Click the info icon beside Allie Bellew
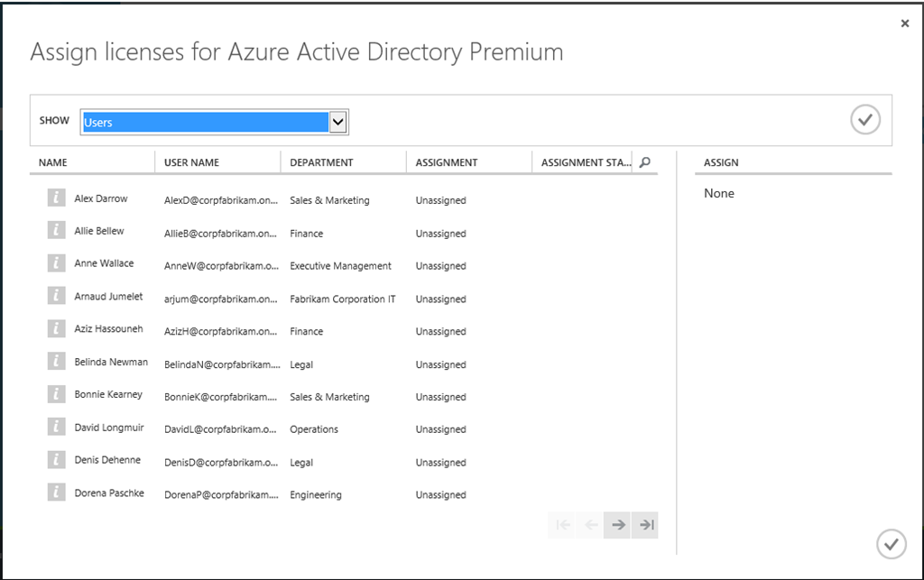 pos(56,231)
